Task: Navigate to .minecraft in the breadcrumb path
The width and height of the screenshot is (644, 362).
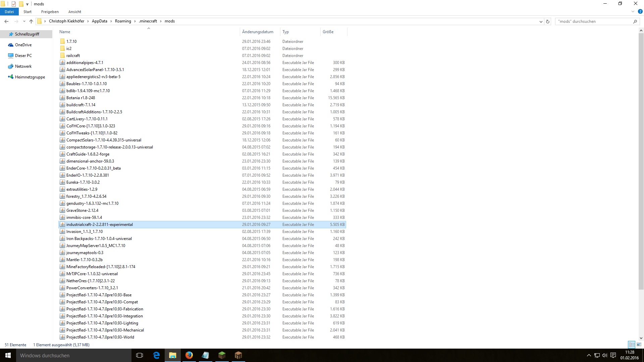Action: coord(148,21)
